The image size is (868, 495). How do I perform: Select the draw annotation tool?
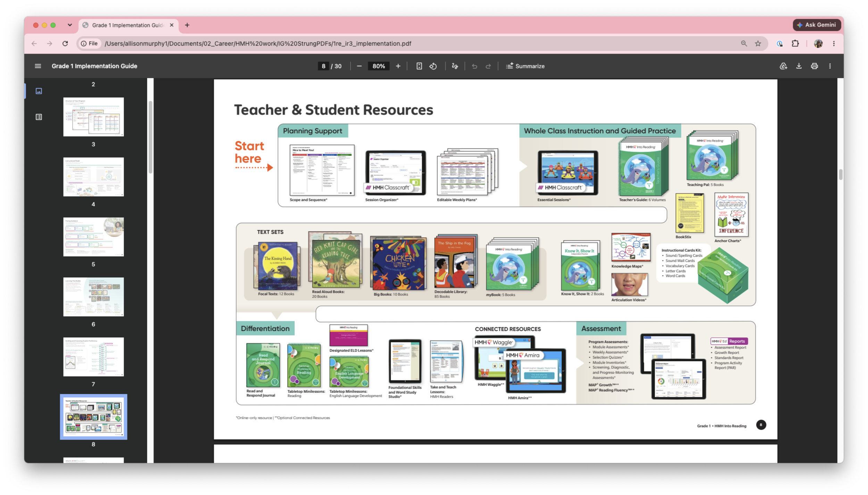coord(455,66)
